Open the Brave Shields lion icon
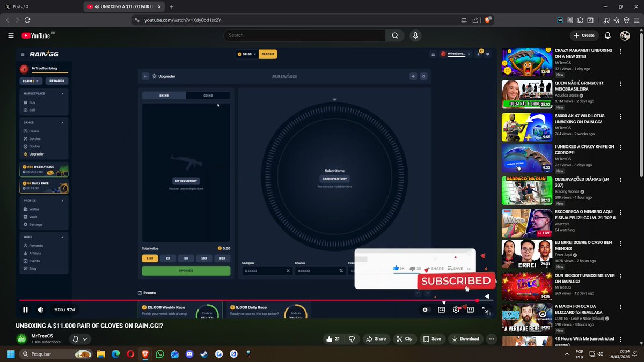The height and width of the screenshot is (362, 644). coord(488,20)
